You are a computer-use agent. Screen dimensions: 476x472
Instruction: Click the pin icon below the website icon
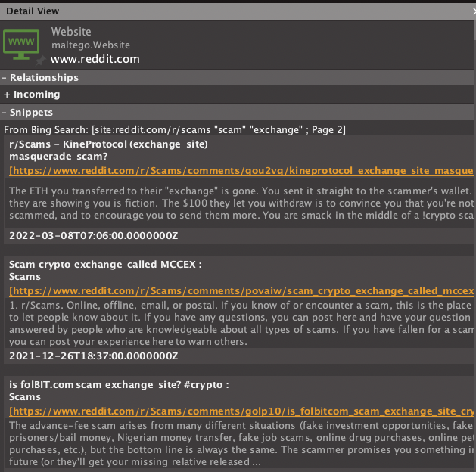pos(40,61)
